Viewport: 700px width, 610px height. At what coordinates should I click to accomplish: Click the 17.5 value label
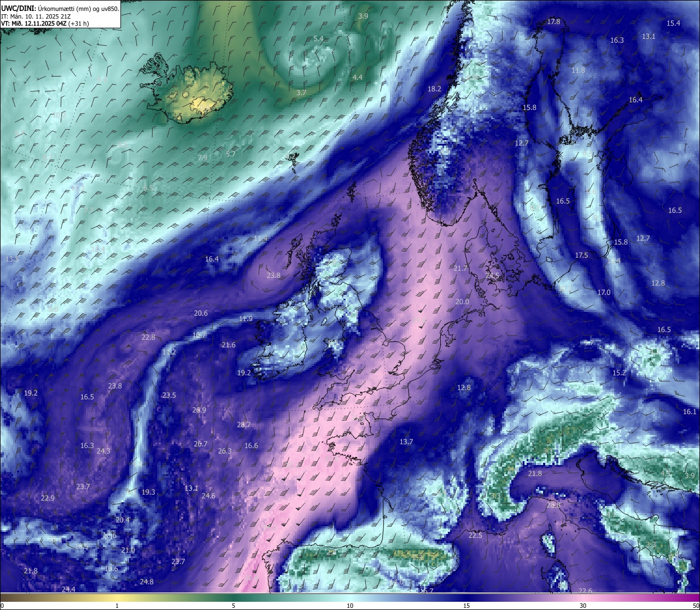(581, 255)
